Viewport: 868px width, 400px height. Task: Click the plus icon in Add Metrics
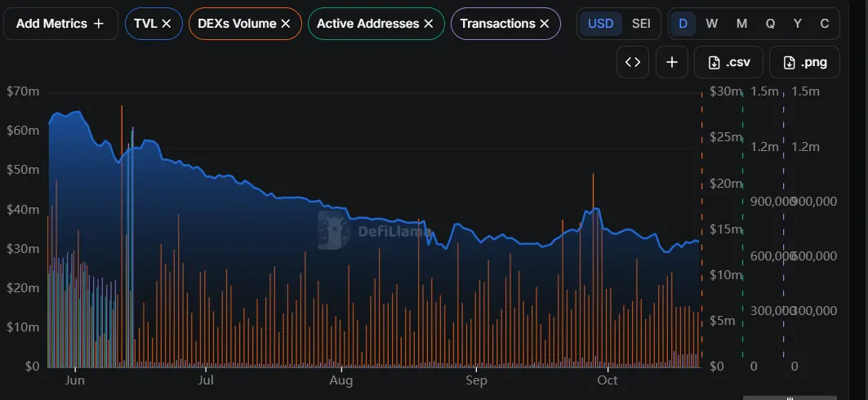[99, 24]
